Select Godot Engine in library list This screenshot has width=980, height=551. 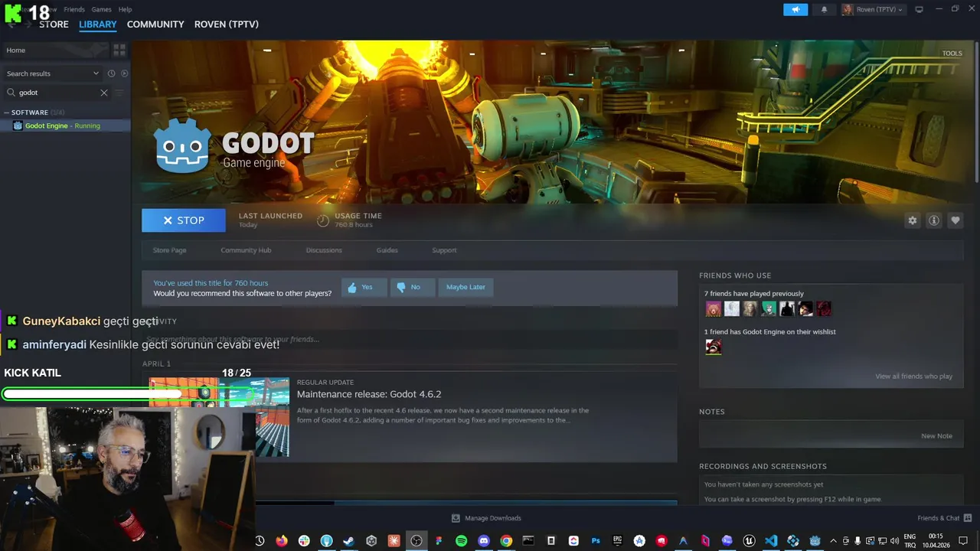(65, 126)
